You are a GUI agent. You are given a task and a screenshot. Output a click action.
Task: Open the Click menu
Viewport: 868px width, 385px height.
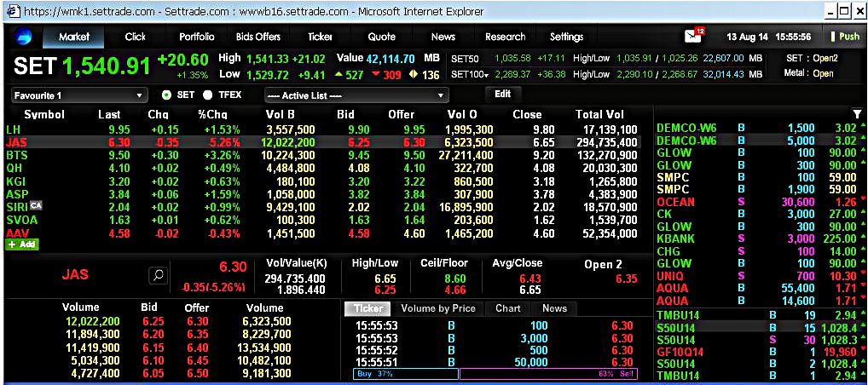click(135, 37)
